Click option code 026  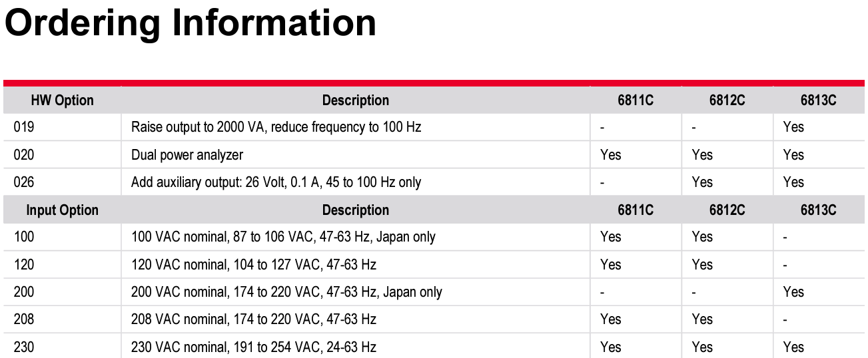(23, 182)
